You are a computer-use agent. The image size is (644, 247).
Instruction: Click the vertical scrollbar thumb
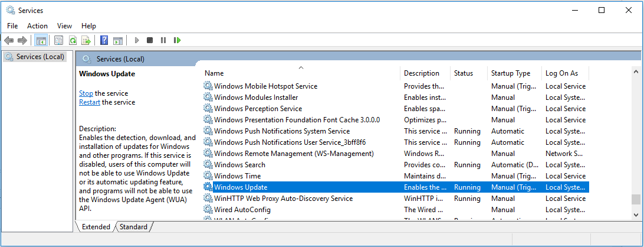coord(636,199)
